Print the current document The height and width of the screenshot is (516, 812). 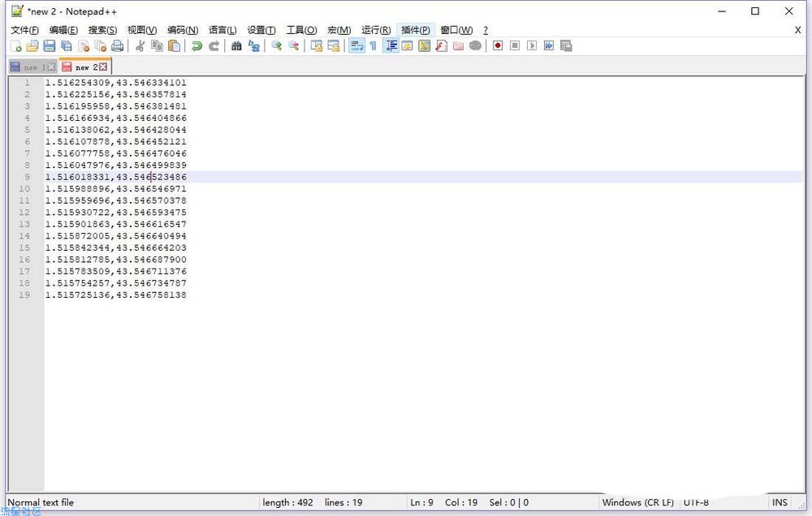pos(118,46)
